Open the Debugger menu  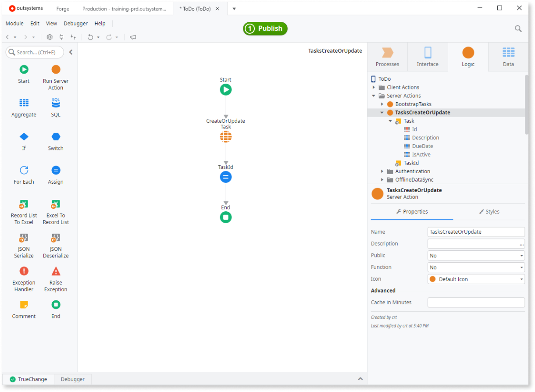pyautogui.click(x=75, y=23)
